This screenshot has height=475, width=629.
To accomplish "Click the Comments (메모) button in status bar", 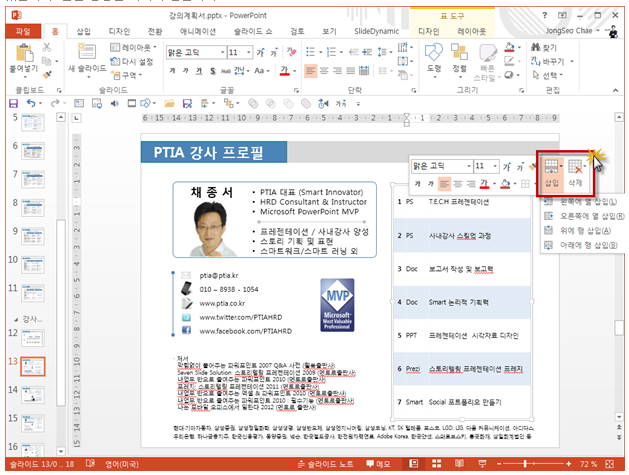I will 378,464.
